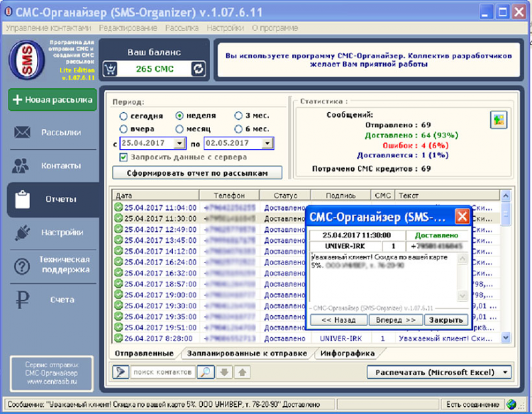
Task: Select the месяц period radio
Action: 179,129
